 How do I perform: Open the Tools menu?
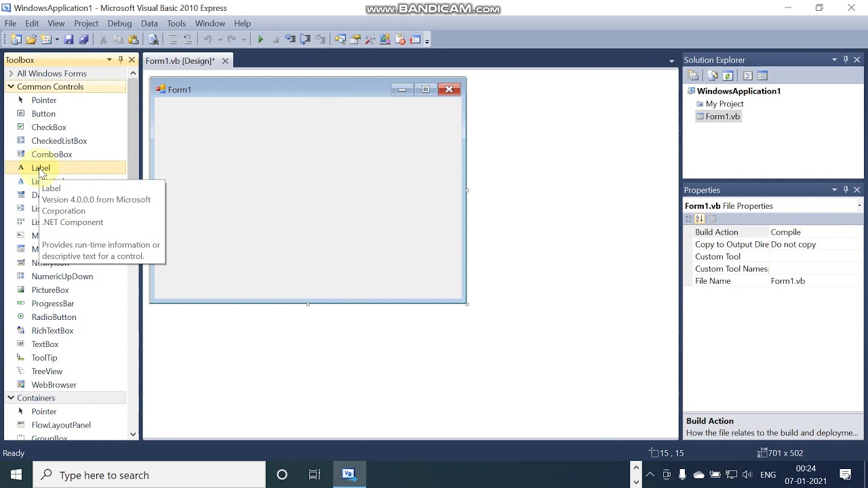pos(176,23)
